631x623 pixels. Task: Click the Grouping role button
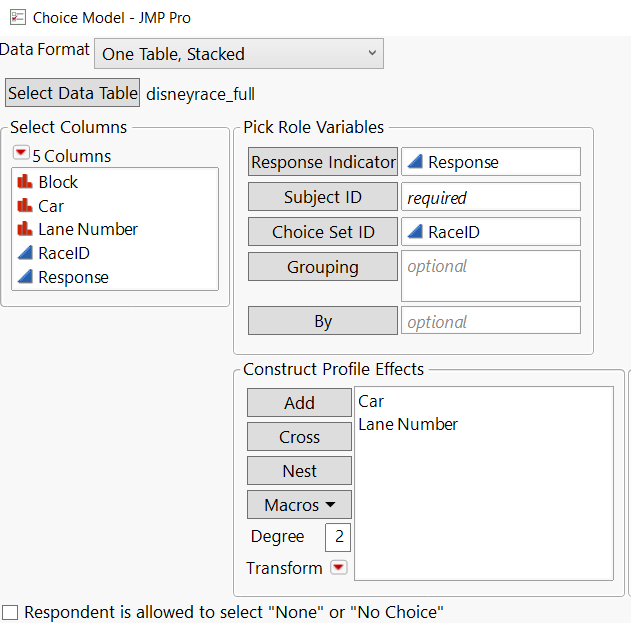tap(322, 267)
